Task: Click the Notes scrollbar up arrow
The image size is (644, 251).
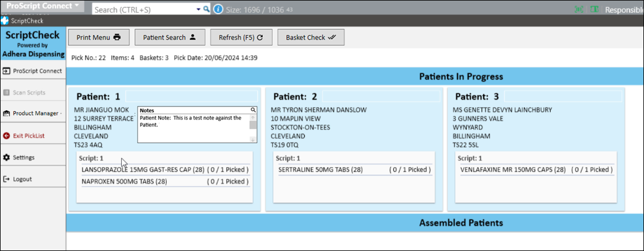Action: click(252, 117)
